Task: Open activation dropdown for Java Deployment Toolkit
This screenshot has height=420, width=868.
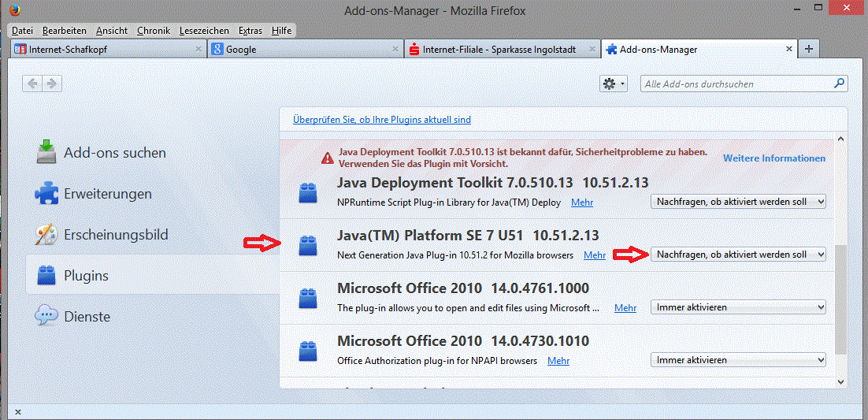Action: click(739, 201)
